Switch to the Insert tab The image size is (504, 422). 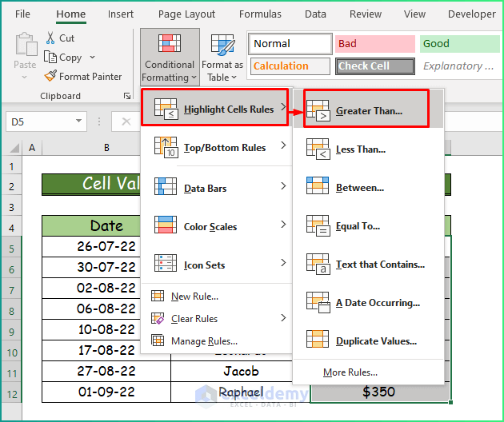tap(121, 14)
